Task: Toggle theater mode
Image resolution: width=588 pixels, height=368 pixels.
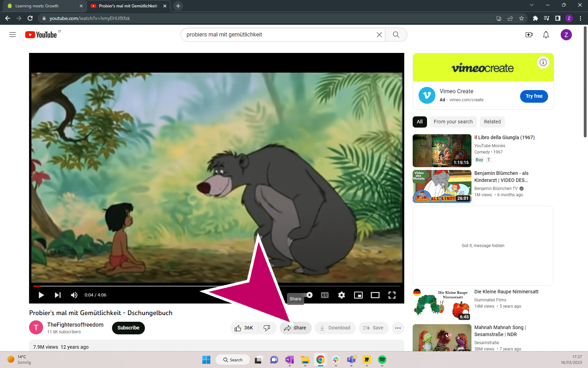Action: [375, 295]
